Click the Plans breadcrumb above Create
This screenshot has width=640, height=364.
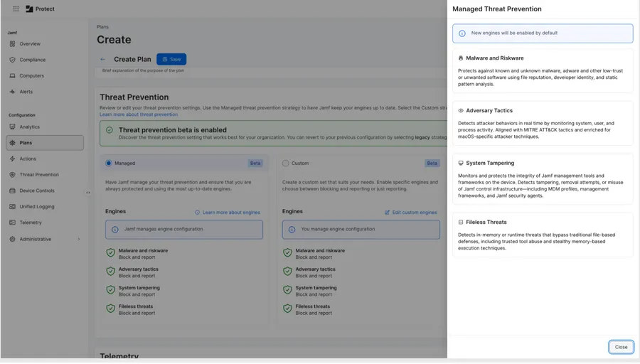103,27
